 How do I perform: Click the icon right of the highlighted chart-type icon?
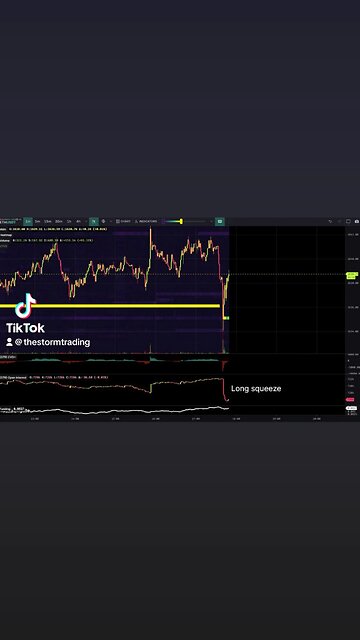pos(103,221)
